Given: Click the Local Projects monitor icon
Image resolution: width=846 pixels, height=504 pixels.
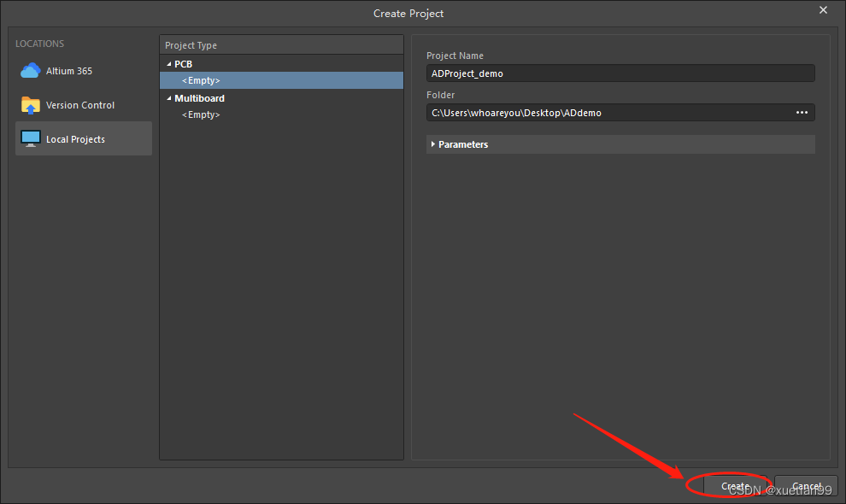Looking at the screenshot, I should pos(31,138).
